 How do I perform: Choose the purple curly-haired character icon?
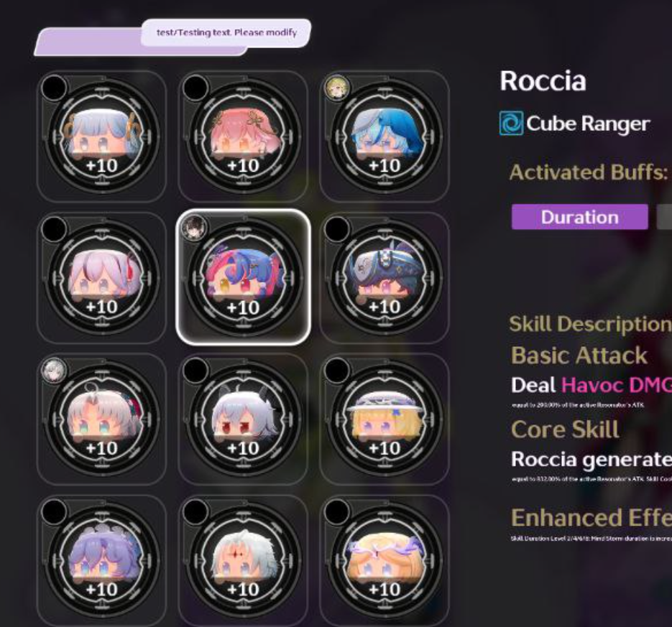[101, 560]
